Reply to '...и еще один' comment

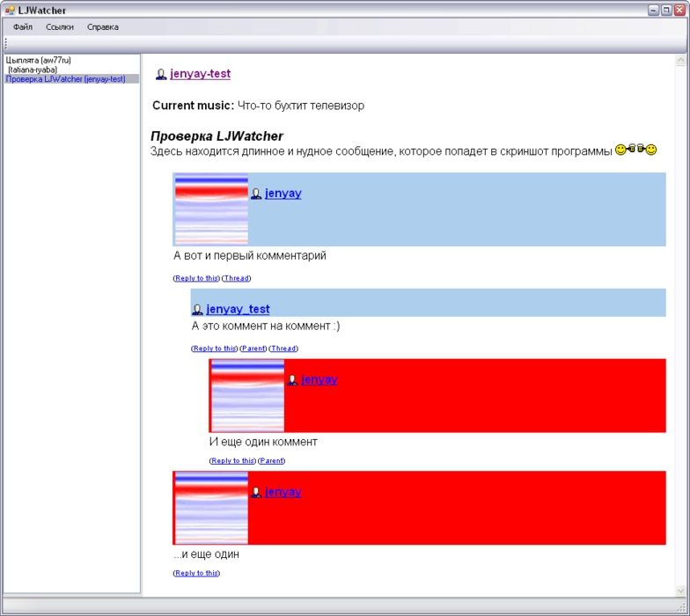tap(196, 573)
